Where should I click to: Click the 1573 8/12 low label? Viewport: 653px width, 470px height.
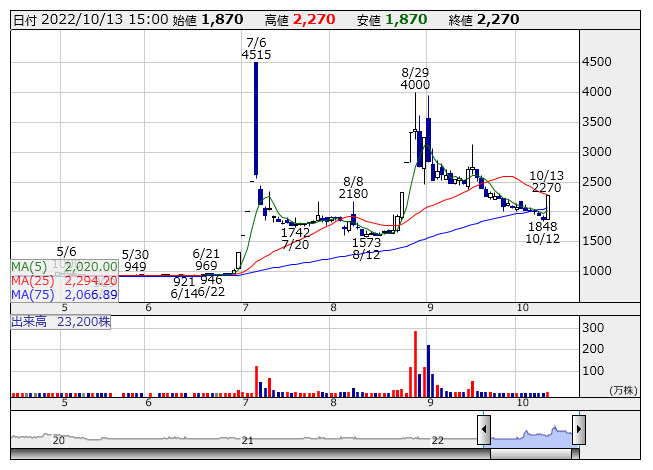[366, 249]
